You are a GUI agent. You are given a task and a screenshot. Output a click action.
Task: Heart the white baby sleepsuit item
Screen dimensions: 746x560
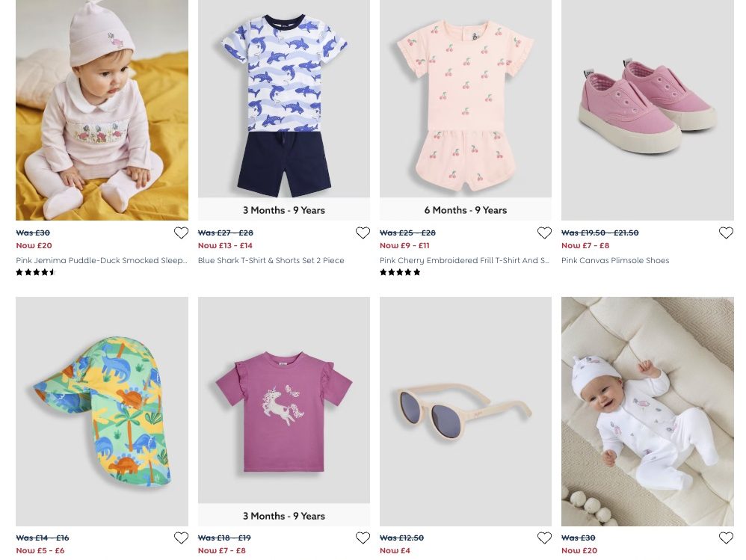pyautogui.click(x=726, y=538)
